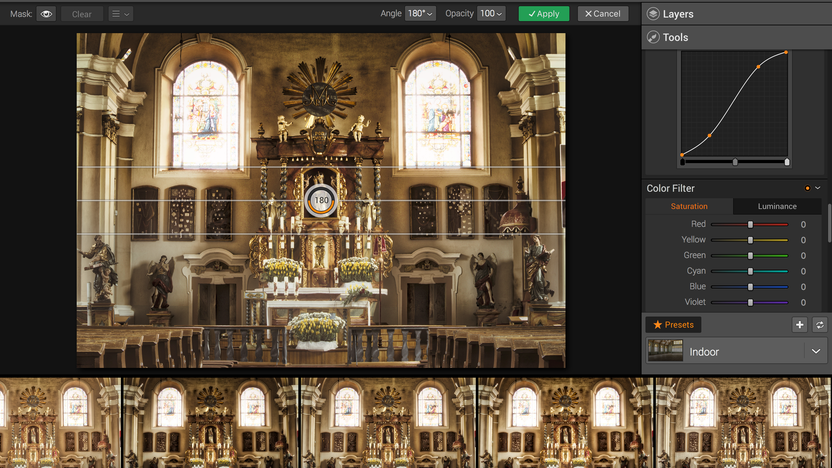Click the Indoor category thumbnail

click(x=665, y=351)
